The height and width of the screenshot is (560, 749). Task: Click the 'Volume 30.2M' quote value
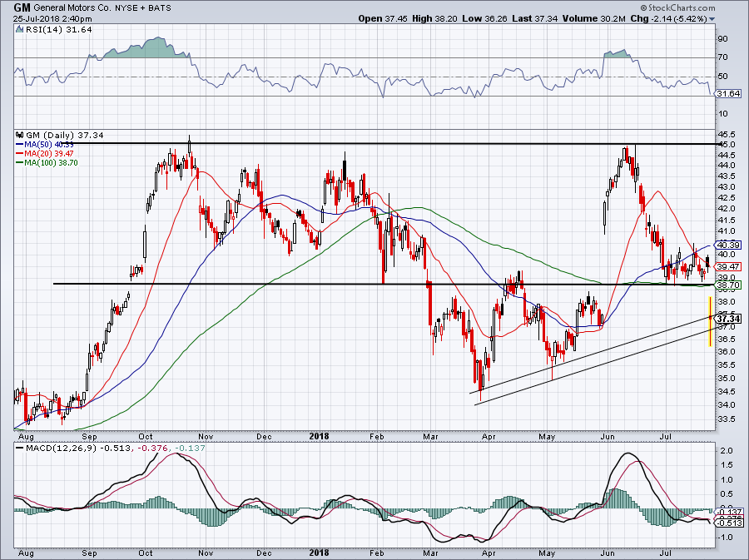(593, 18)
